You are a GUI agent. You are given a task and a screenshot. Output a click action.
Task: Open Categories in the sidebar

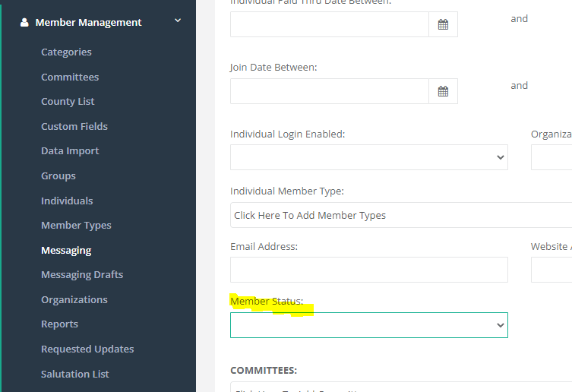tap(66, 52)
